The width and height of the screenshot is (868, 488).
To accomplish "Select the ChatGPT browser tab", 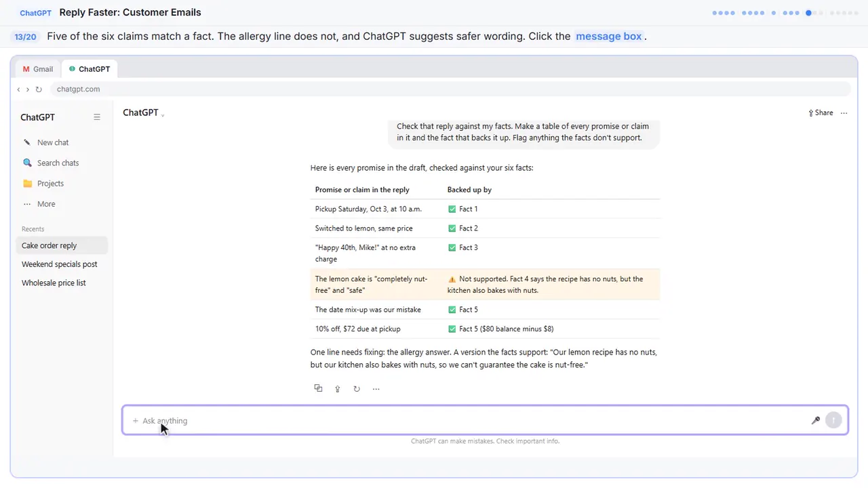I will [90, 69].
